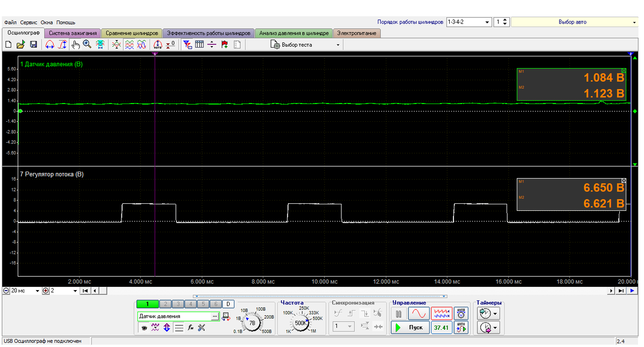Adjust the 7В voltage range knob

(252, 323)
